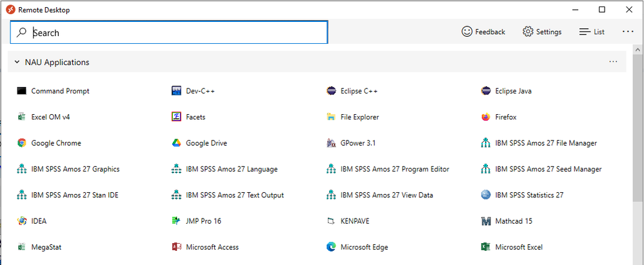The image size is (644, 265).
Task: Select the Mathcad 15 label
Action: 514,221
